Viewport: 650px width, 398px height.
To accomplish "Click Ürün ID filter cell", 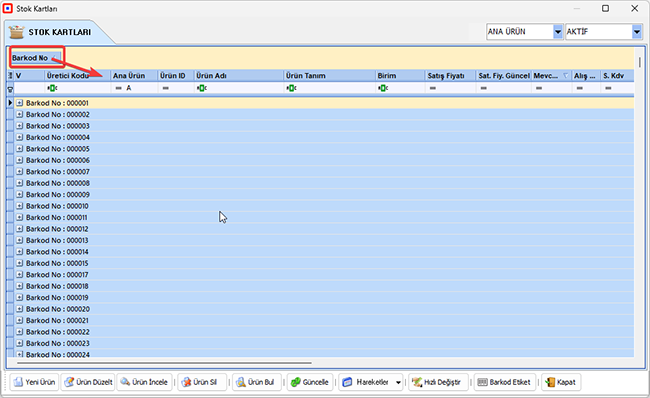I will tap(176, 88).
